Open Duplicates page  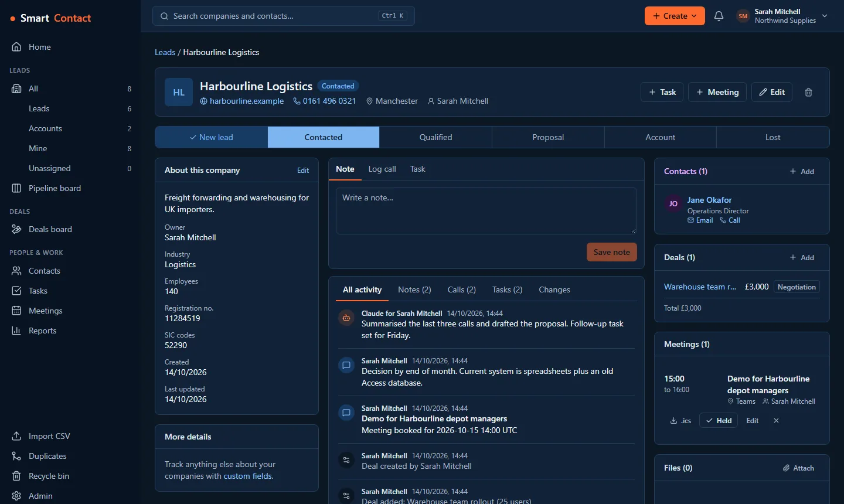click(x=70, y=456)
